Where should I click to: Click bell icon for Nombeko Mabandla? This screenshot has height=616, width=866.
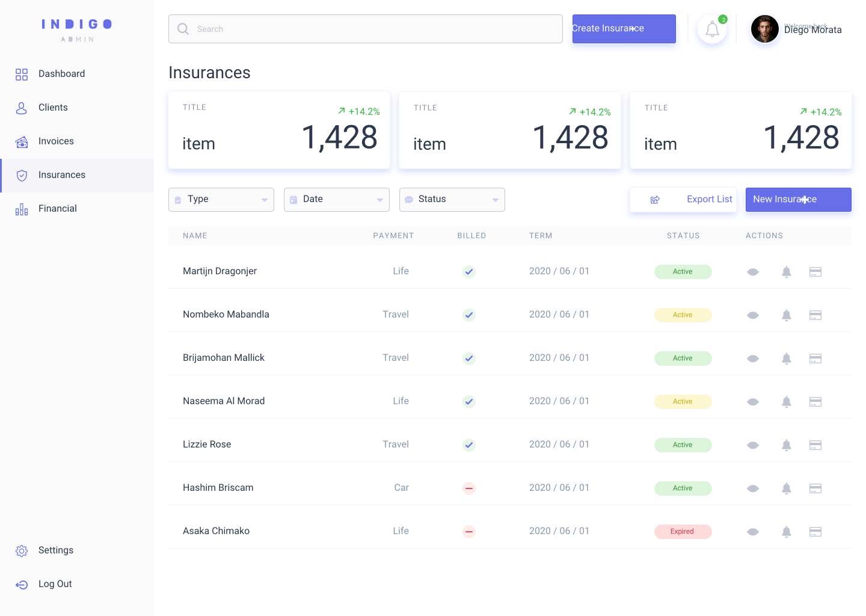(787, 315)
